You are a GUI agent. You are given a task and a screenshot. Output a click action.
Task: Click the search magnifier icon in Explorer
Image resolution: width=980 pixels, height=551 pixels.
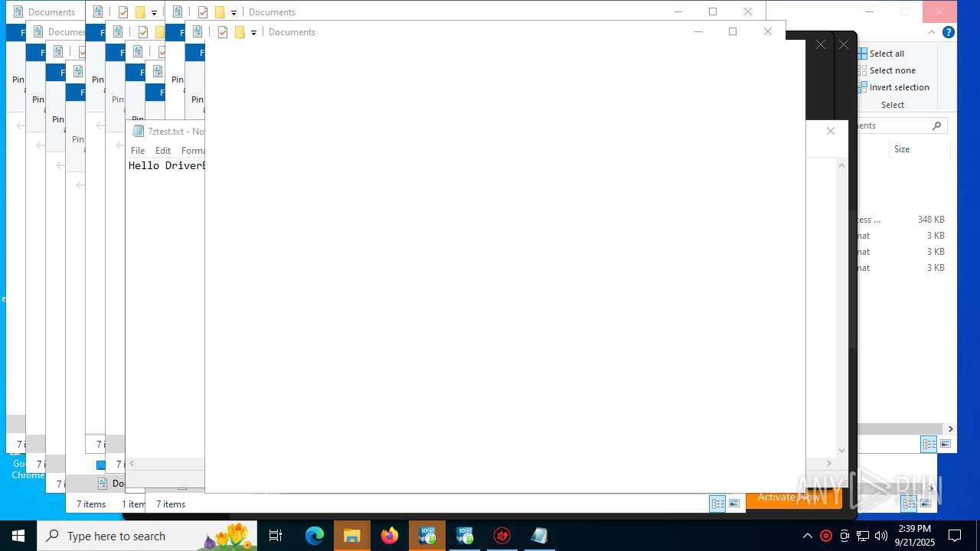pyautogui.click(x=936, y=126)
